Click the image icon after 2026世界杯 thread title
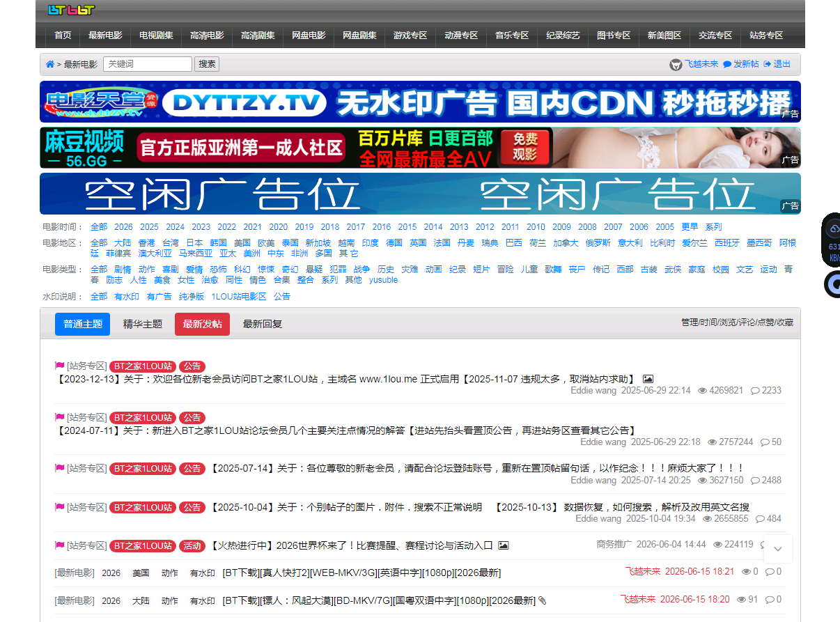 [x=504, y=545]
